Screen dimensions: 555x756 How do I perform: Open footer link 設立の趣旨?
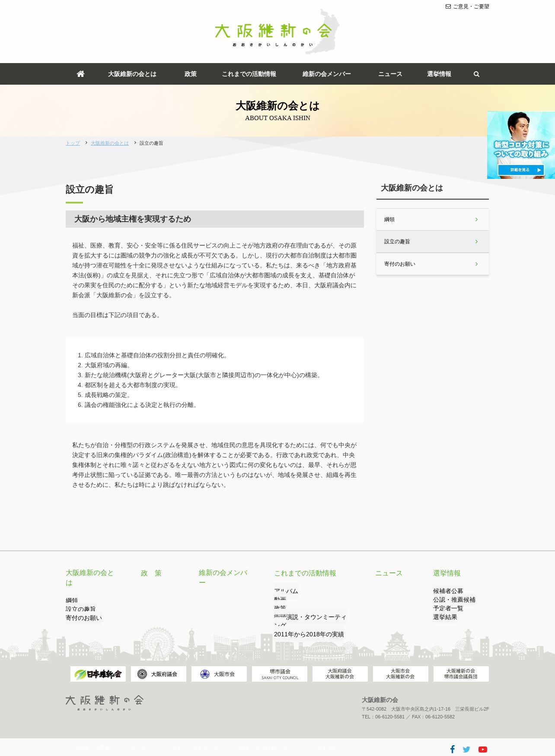pos(81,609)
